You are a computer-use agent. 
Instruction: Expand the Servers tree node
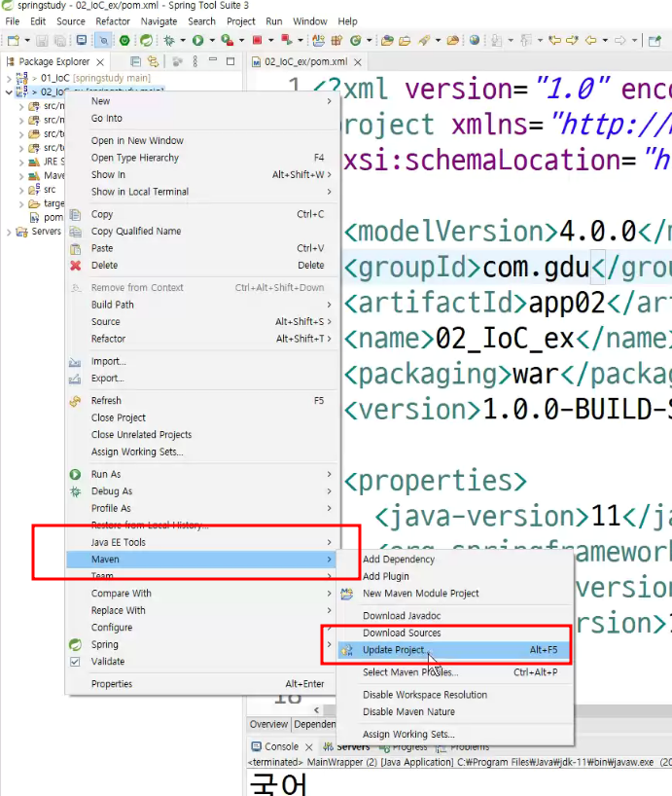9,232
